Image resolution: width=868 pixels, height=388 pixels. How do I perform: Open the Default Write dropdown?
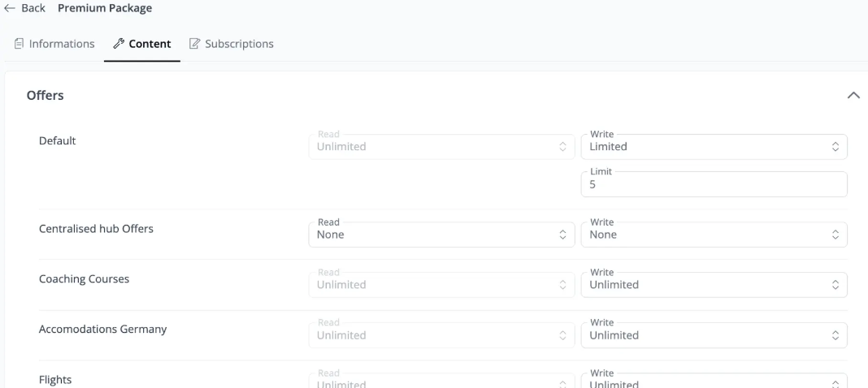pos(714,147)
